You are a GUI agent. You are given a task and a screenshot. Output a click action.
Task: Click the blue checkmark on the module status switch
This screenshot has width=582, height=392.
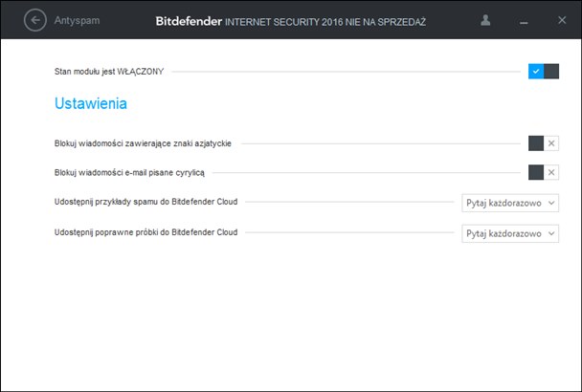coord(536,71)
